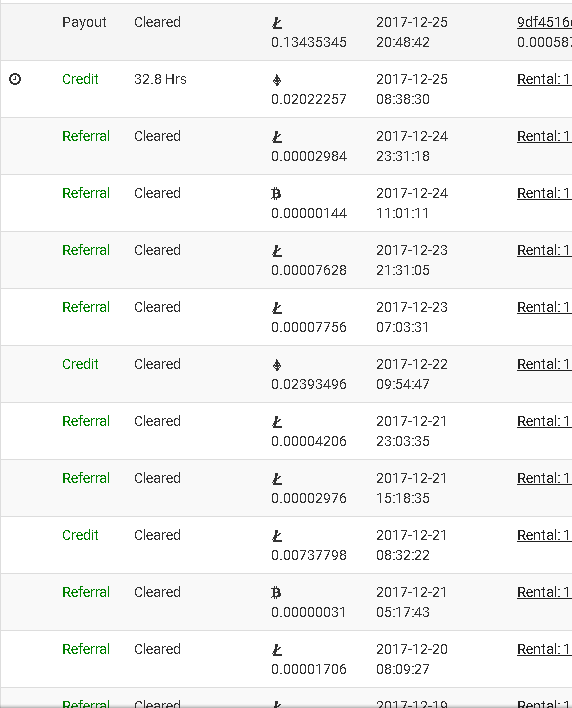Open the Rental link dated 2017-12-25 08:38:30
Screen dimensions: 572x708
tap(544, 79)
